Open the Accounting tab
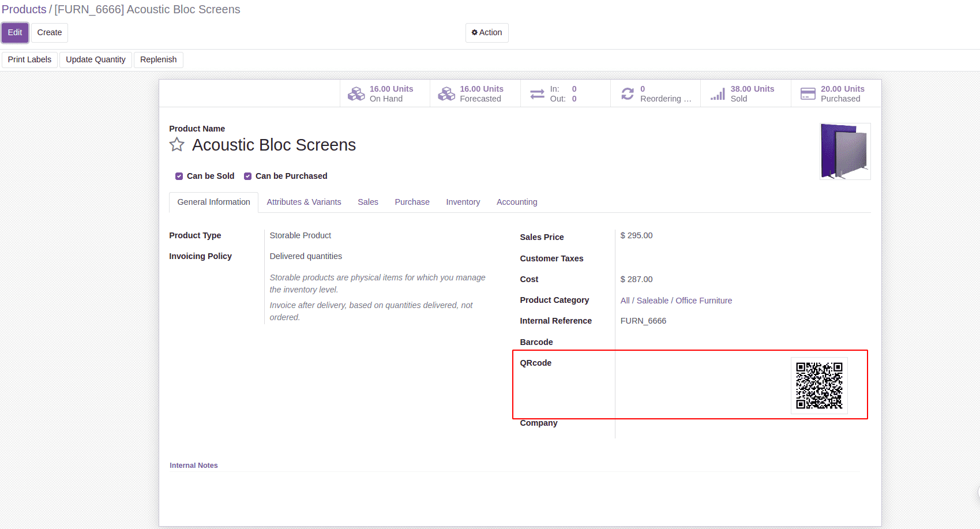Viewport: 980px width, 529px height. point(517,202)
